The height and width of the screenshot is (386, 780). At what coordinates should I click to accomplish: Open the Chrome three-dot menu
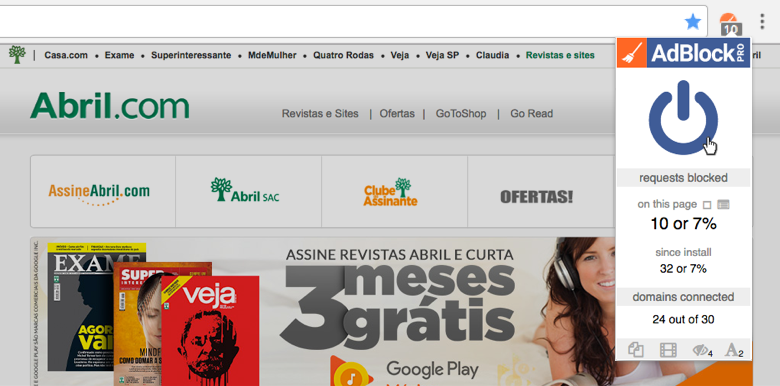click(x=762, y=22)
